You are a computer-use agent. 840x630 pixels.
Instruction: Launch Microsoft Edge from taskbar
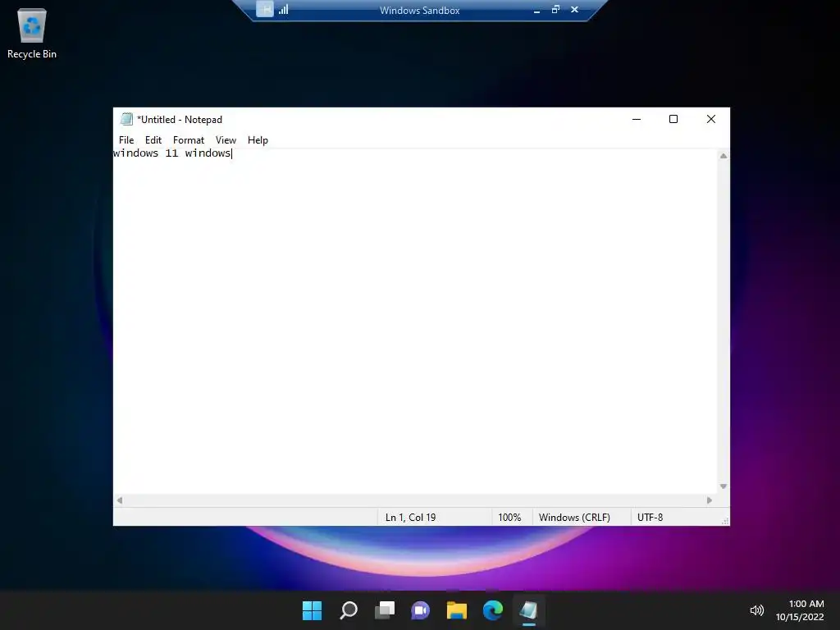[x=492, y=610]
